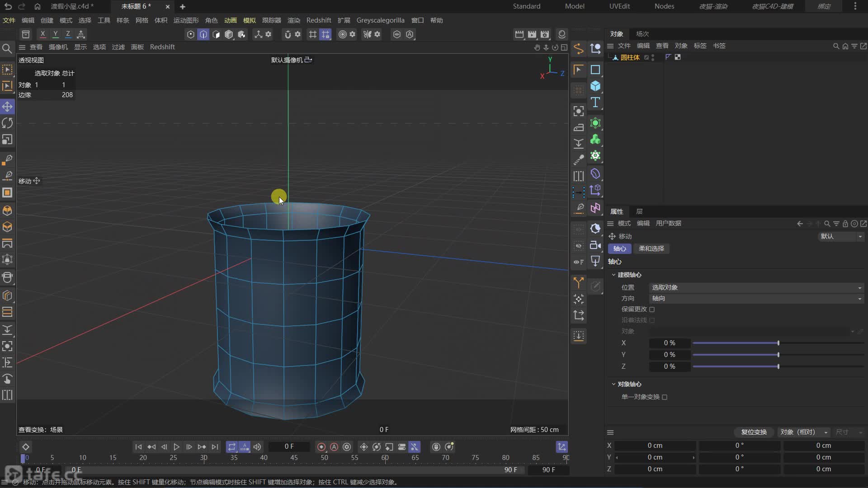Click the 复位变换 button
The image size is (868, 488).
754,432
